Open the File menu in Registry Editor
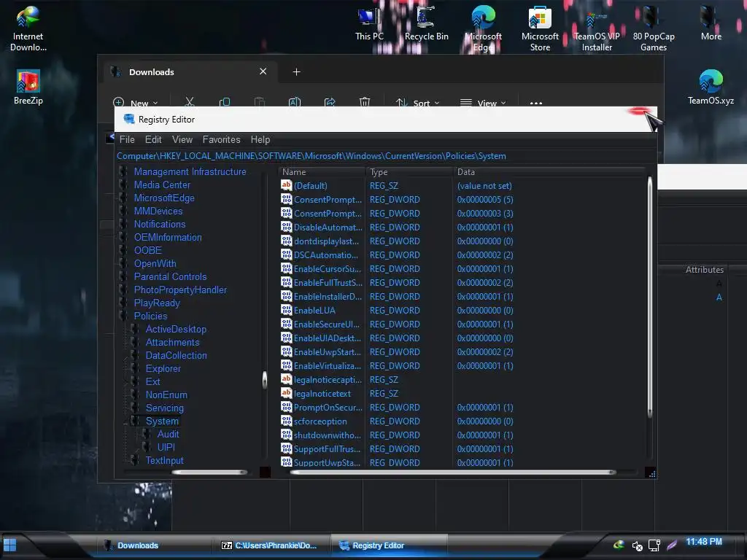 click(x=127, y=139)
